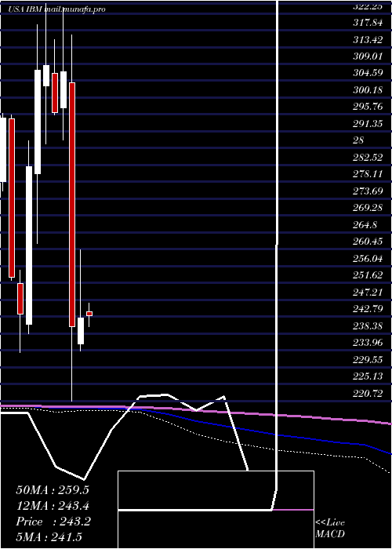Click the '<<Live MACD' label

[x=330, y=529]
